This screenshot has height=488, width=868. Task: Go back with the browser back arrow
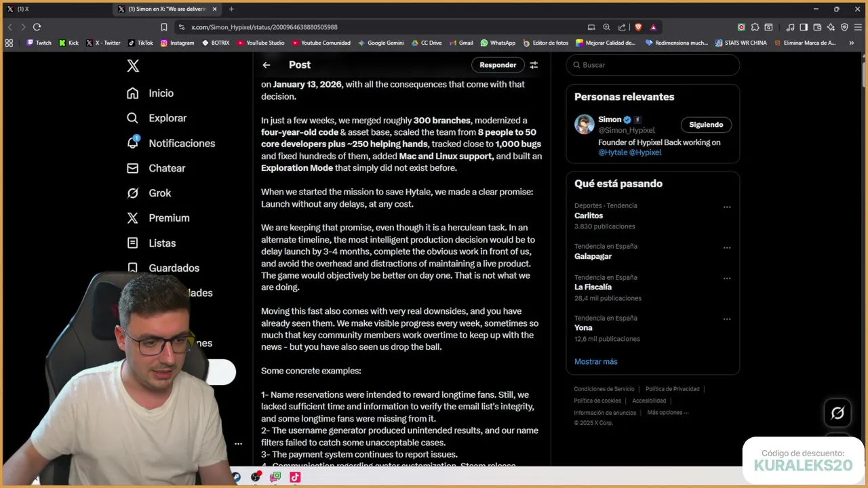click(x=9, y=27)
